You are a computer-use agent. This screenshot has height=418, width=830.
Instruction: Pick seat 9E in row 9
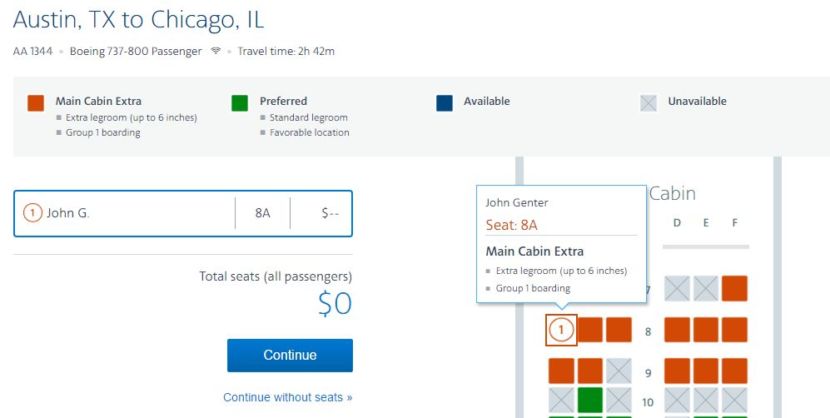(x=706, y=371)
